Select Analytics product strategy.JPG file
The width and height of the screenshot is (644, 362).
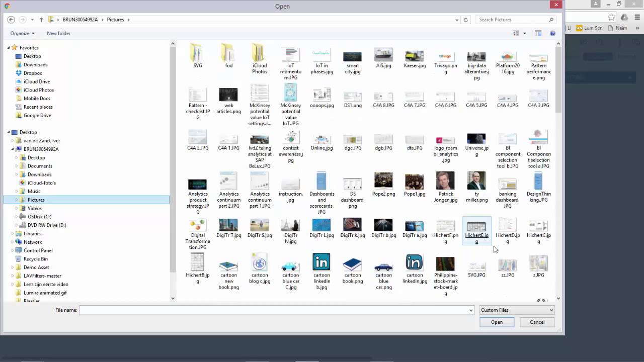(x=197, y=197)
